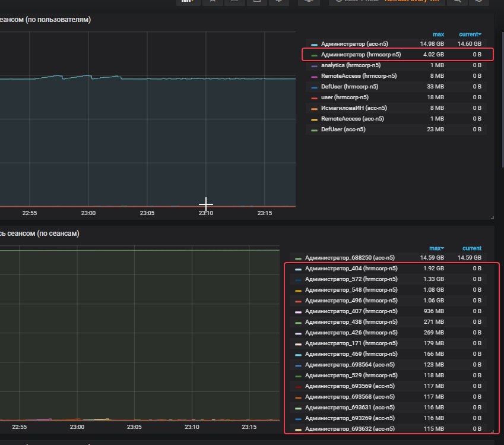This screenshot has width=504, height=445.
Task: Change color swatch of analytics (hrmcorp-n5)
Action: coord(315,66)
